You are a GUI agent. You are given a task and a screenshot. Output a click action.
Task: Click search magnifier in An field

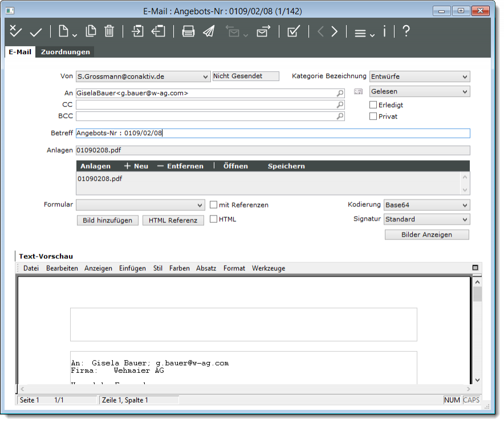(x=340, y=93)
